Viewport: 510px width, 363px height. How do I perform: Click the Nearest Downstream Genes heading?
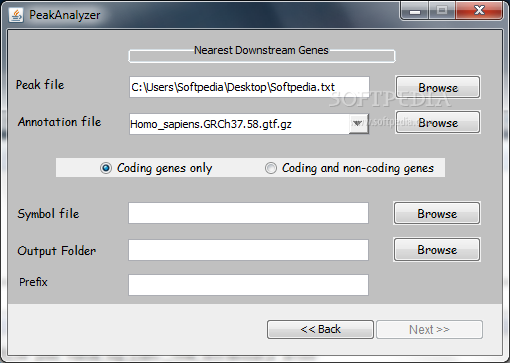pos(261,50)
